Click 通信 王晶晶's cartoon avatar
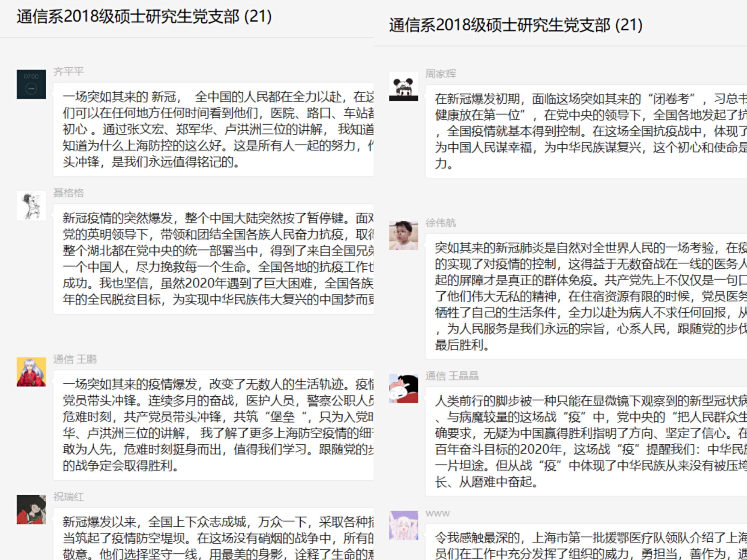This screenshot has width=747, height=560. [x=404, y=389]
